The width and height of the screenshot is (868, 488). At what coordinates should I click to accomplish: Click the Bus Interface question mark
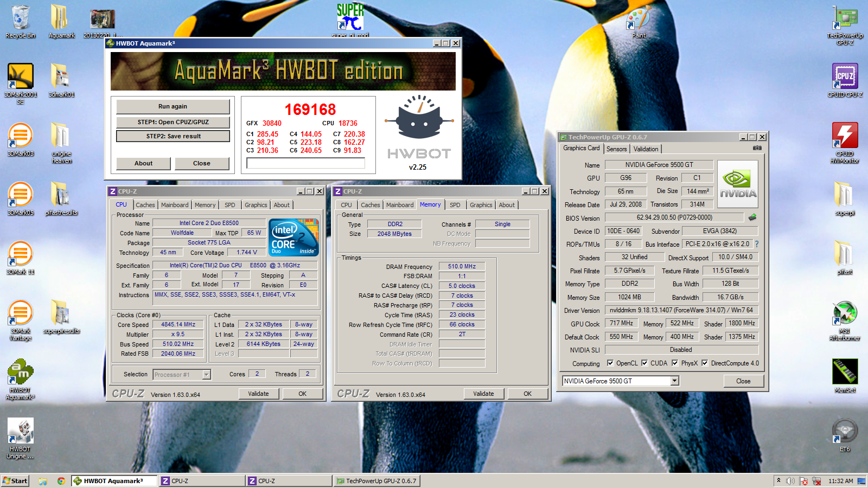click(x=757, y=244)
